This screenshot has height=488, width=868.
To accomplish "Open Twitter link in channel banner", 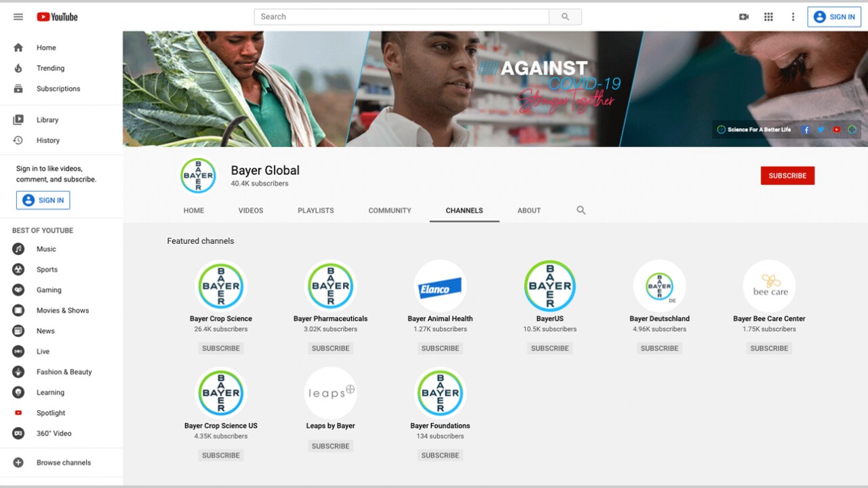I will 821,129.
